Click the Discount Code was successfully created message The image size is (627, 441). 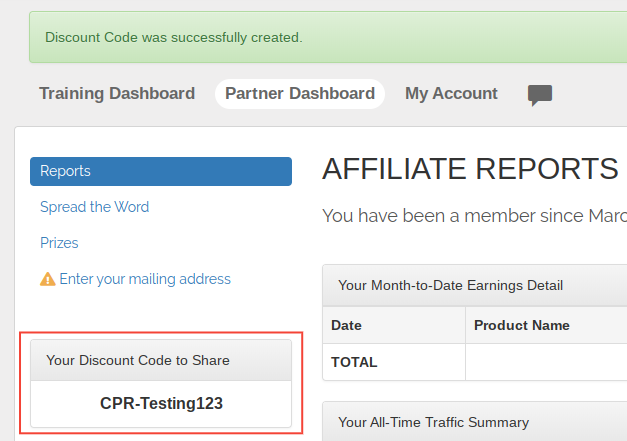coord(174,37)
